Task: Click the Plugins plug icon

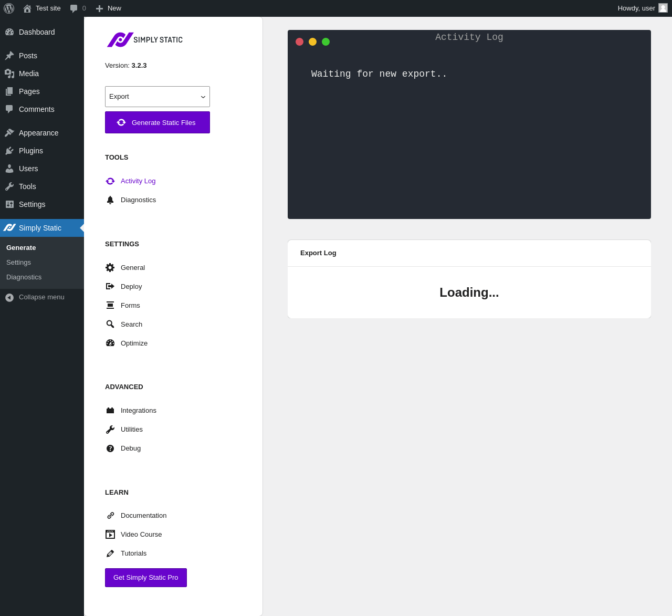Action: coord(9,151)
